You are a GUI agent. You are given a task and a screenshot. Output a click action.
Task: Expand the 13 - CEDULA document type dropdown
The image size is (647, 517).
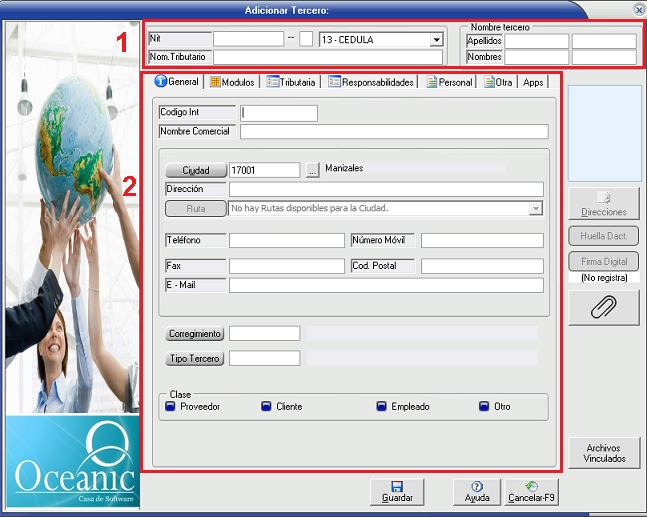(x=436, y=40)
